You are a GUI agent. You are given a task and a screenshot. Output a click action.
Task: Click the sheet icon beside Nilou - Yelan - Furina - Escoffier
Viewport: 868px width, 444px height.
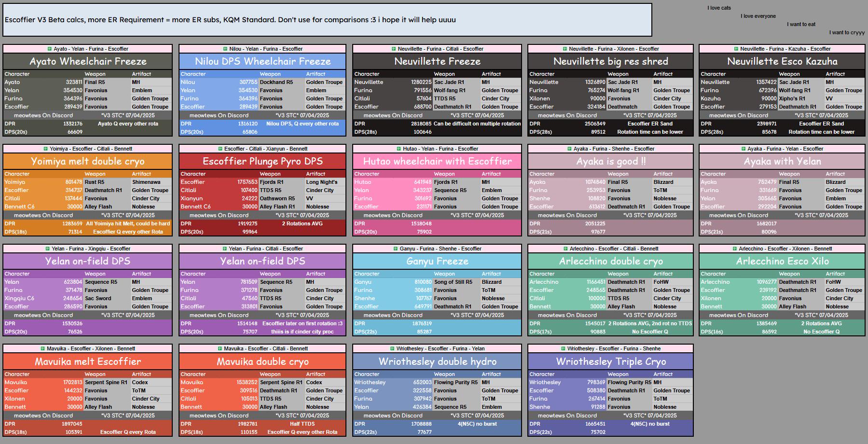[x=225, y=49]
